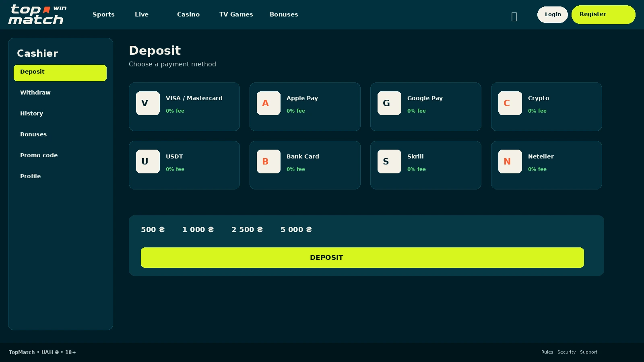Open TV Games in the top navigation
This screenshot has height=362, width=644.
pos(236,14)
